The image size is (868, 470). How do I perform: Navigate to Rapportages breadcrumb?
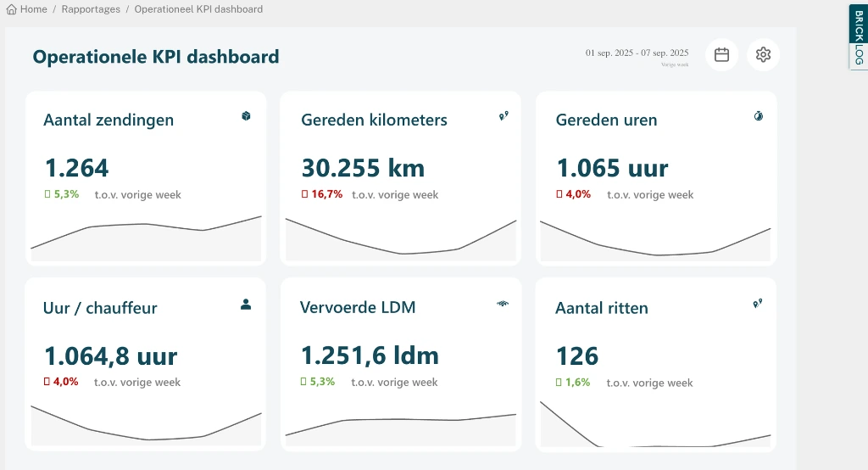[92, 9]
